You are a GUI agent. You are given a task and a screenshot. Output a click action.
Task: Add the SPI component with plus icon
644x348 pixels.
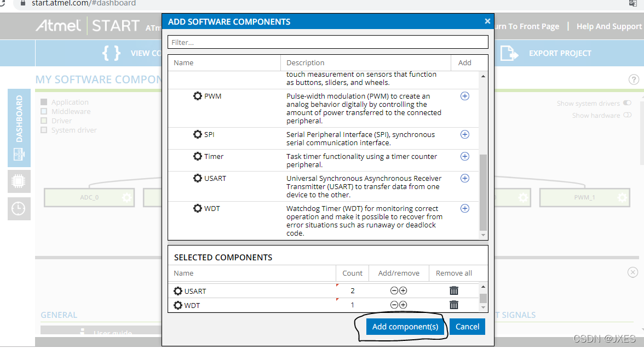click(x=464, y=134)
